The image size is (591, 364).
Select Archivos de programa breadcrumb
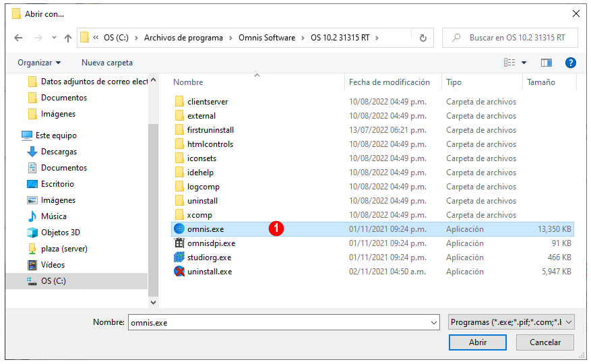point(183,38)
